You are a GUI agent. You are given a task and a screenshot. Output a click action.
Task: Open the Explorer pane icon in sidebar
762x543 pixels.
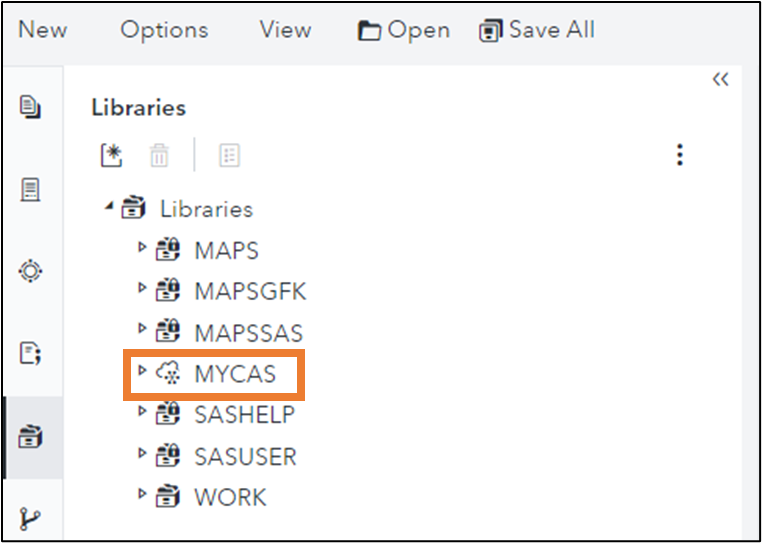pyautogui.click(x=31, y=106)
